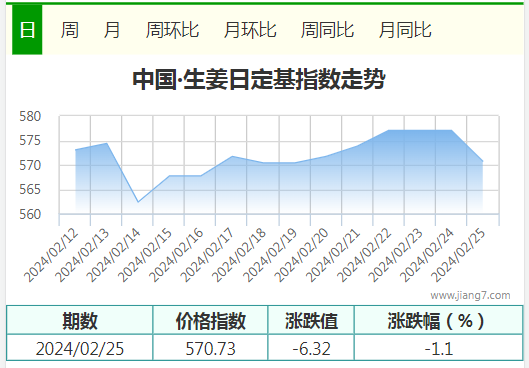Image resolution: width=529 pixels, height=368 pixels.
Task: Click the chart title 中国·生姜日定基指数走势
Action: 259,80
